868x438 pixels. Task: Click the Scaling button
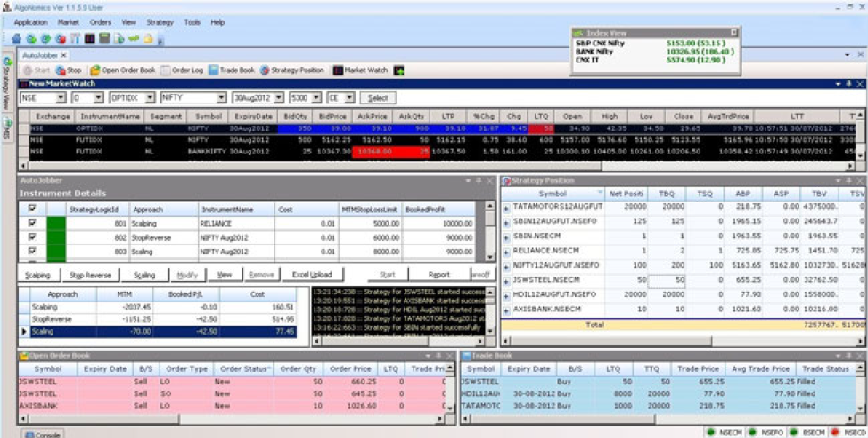[144, 275]
